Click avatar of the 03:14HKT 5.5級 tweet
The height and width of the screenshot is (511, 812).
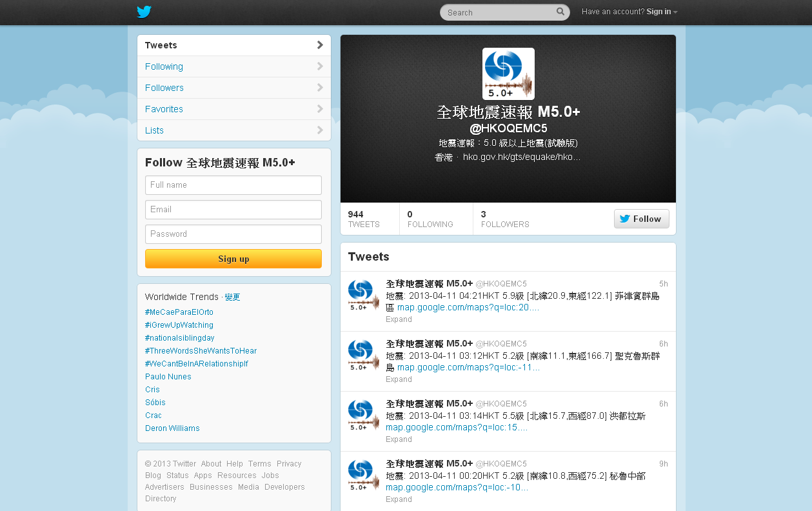[364, 416]
